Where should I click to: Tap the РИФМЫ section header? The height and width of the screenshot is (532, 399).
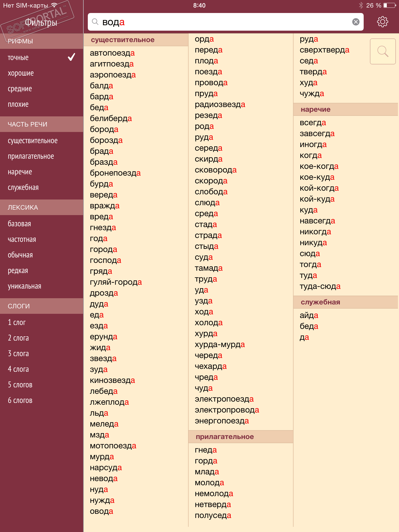42,41
